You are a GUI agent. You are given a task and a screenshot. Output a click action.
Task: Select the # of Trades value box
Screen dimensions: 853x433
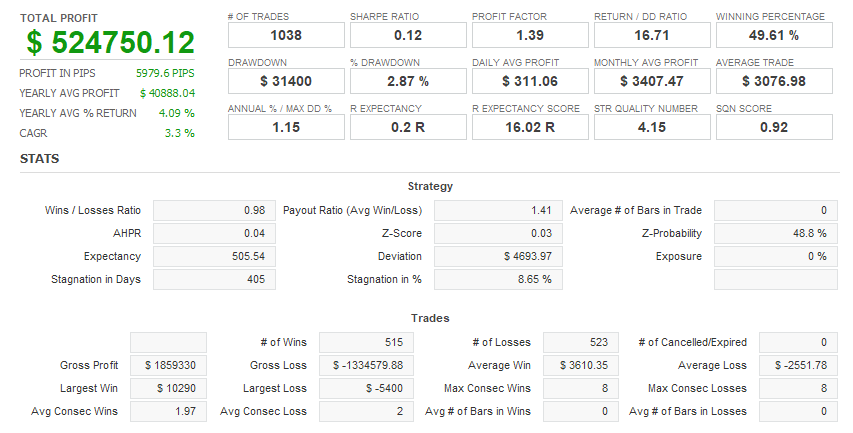[286, 36]
